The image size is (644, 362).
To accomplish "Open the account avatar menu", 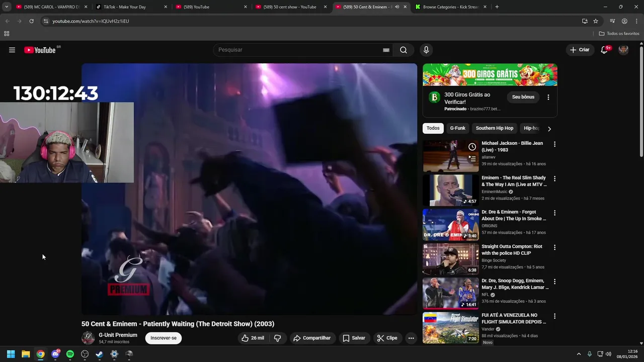I will [623, 50].
